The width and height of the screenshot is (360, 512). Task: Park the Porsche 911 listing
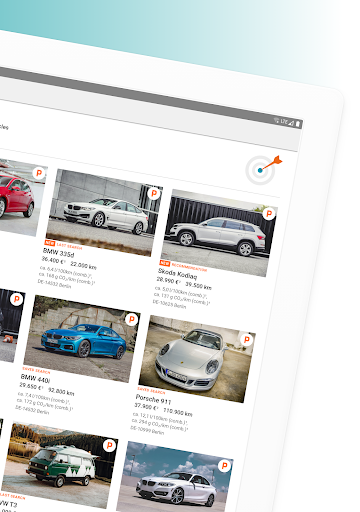[x=247, y=339]
